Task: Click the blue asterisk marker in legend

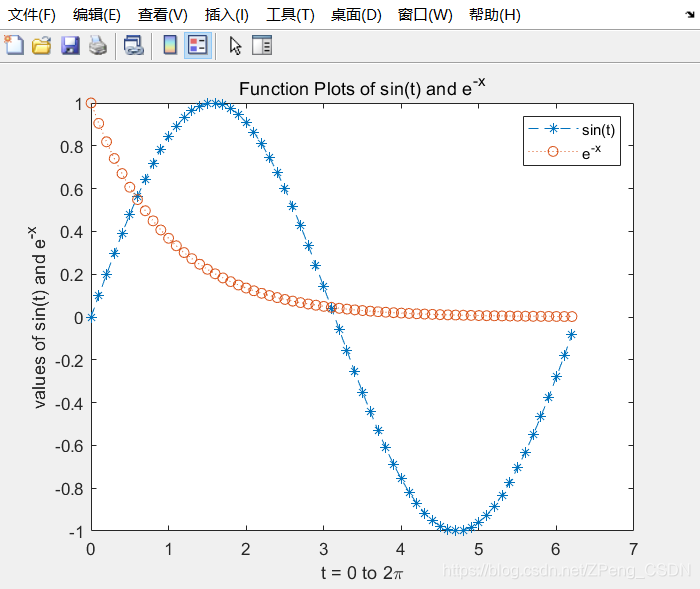Action: coord(553,129)
